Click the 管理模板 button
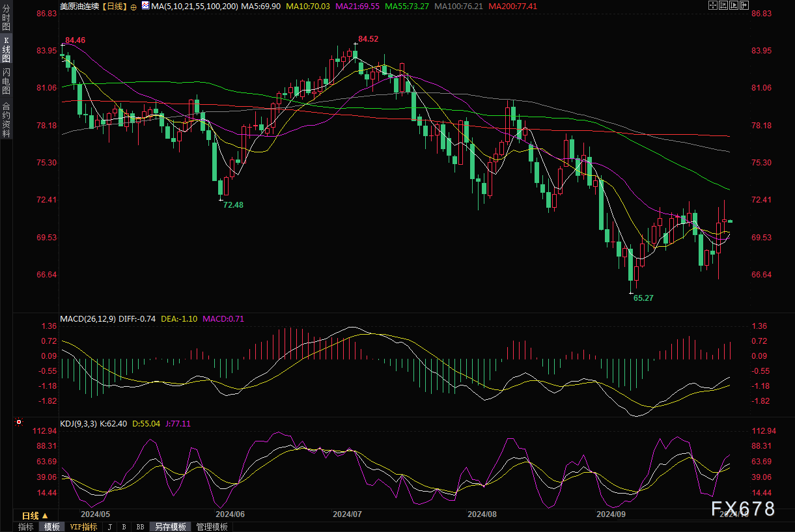 click(212, 527)
